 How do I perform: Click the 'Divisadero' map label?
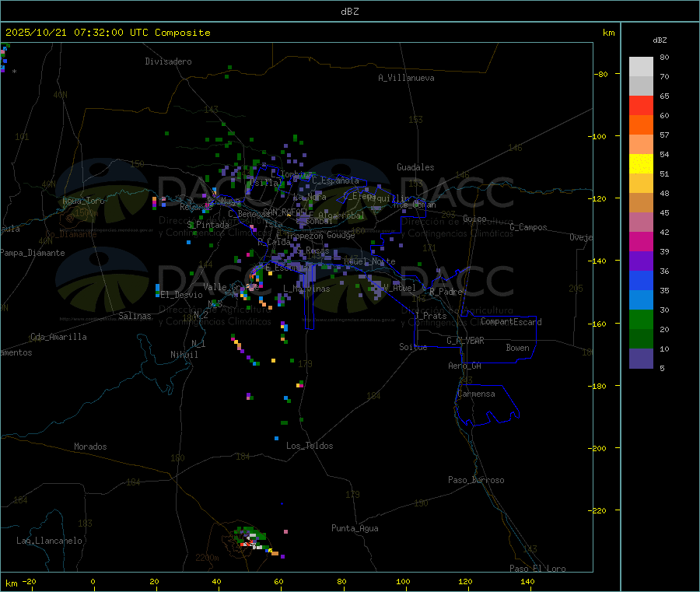(168, 61)
